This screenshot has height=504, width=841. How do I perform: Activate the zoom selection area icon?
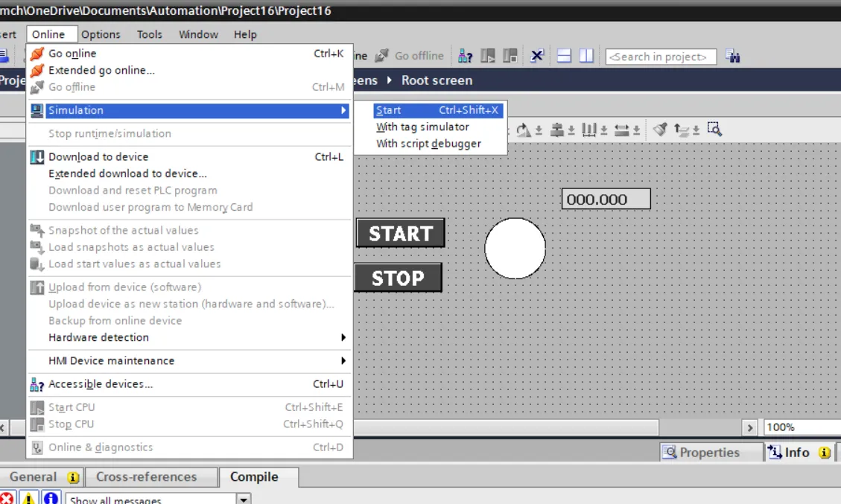[x=715, y=128]
